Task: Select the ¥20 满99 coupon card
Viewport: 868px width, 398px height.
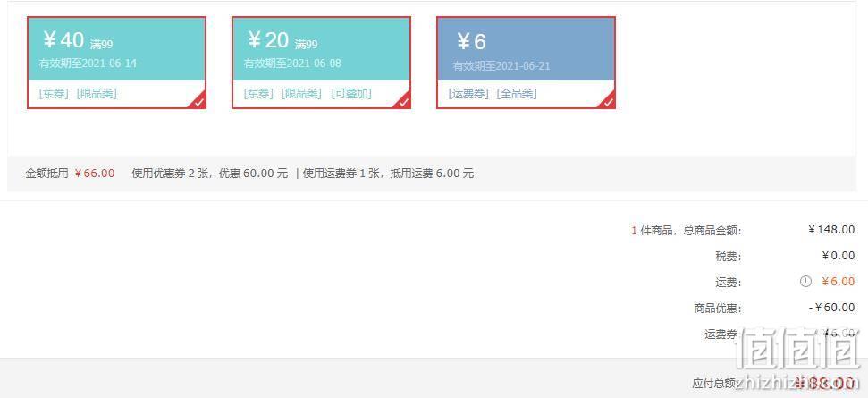Action: (x=321, y=63)
